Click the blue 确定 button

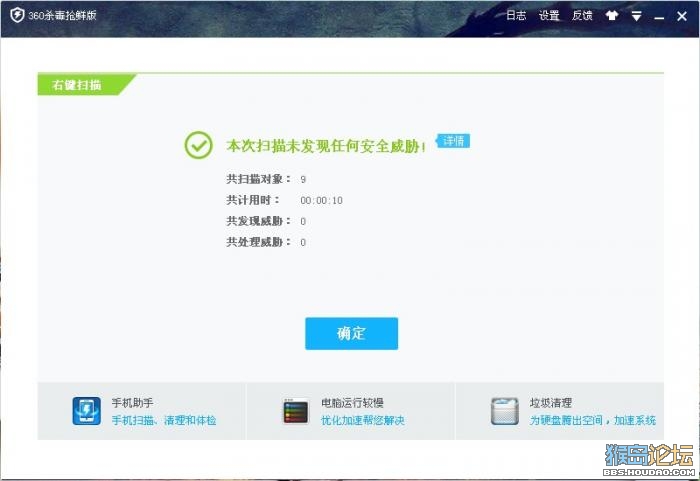click(x=351, y=333)
